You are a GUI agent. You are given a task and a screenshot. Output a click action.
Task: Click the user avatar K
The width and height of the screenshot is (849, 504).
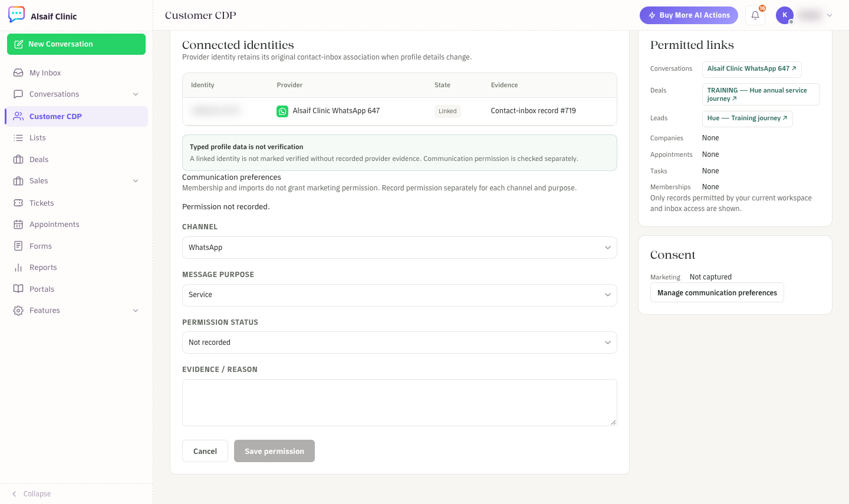(x=785, y=15)
